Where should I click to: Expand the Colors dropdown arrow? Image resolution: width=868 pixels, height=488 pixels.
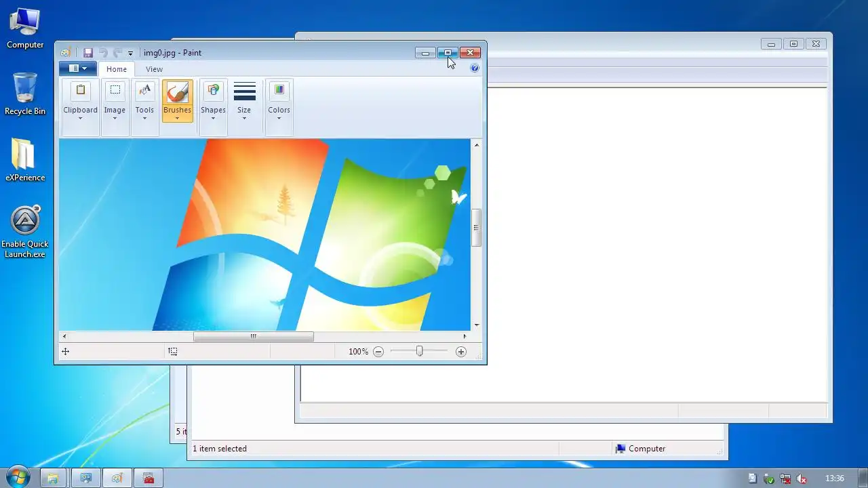click(x=279, y=119)
